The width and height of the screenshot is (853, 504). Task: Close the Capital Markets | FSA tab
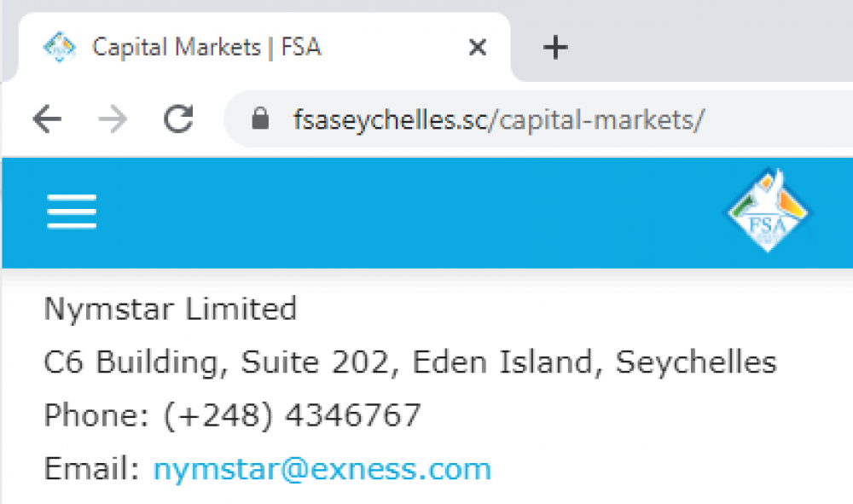477,47
